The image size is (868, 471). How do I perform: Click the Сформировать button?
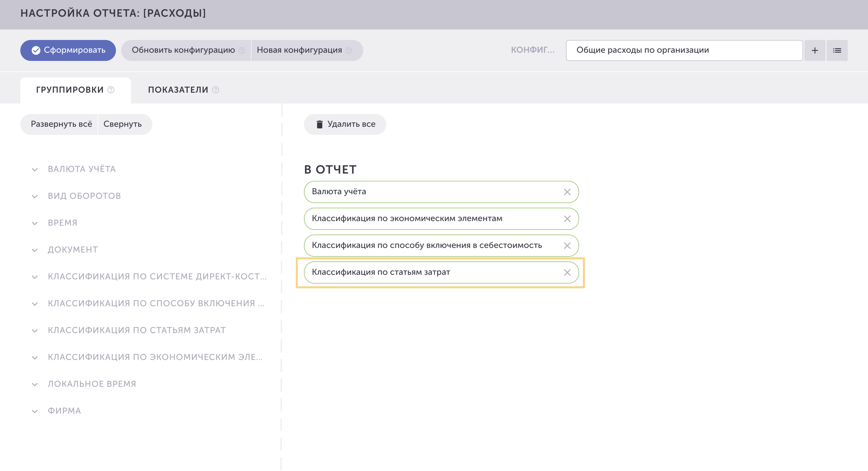point(68,50)
